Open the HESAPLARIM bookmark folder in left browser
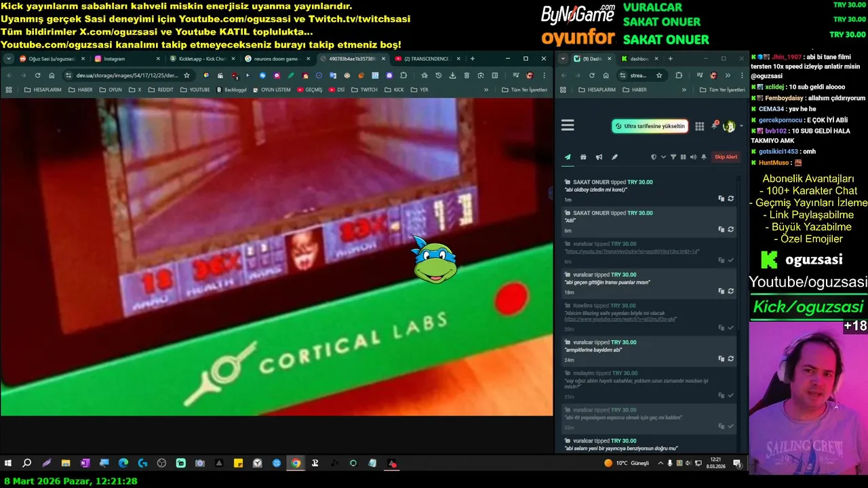This screenshot has height=488, width=868. click(x=43, y=89)
